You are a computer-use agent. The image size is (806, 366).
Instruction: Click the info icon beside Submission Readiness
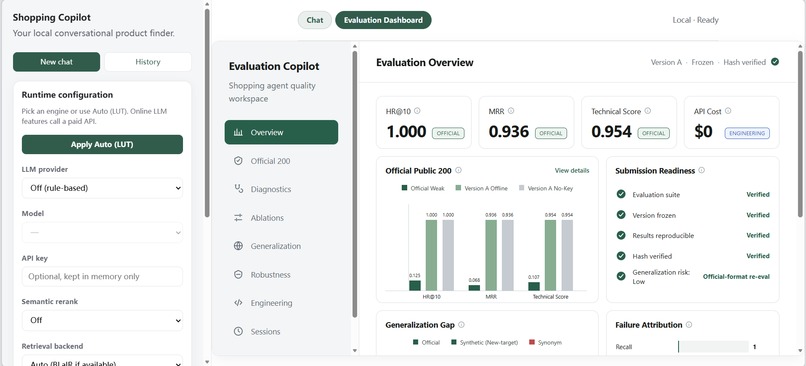pos(702,170)
